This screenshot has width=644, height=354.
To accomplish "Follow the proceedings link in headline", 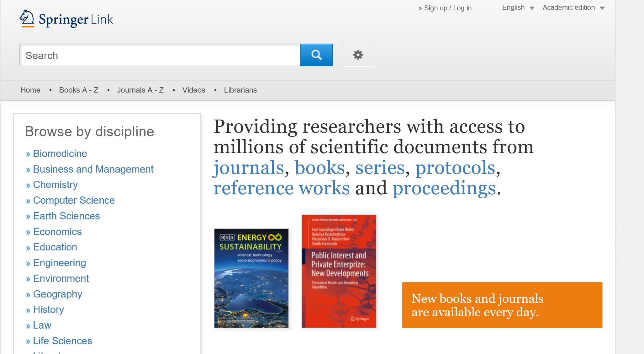I will (x=444, y=188).
